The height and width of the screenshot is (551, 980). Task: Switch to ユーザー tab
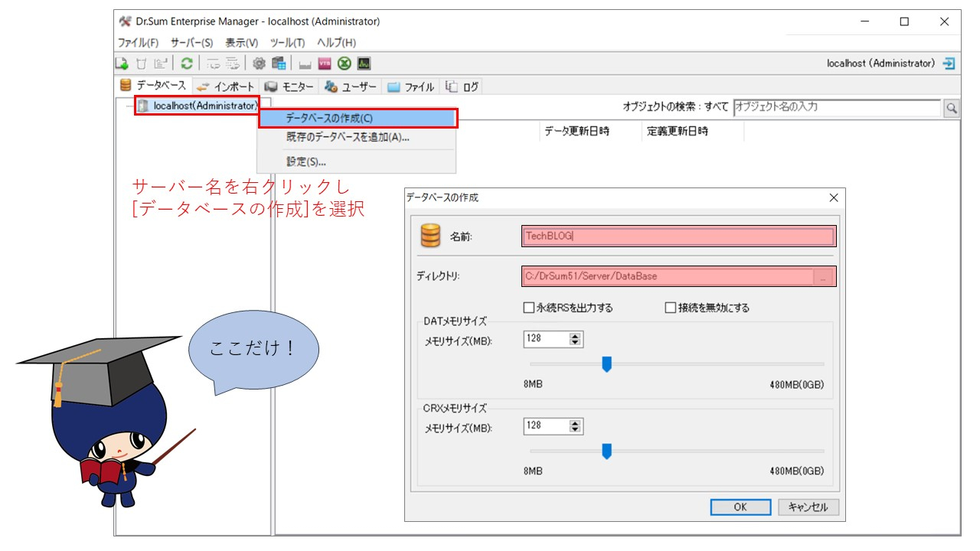tap(351, 86)
